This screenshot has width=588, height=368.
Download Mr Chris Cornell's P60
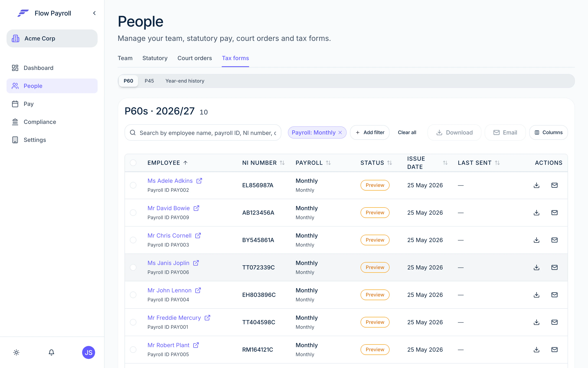(x=537, y=240)
